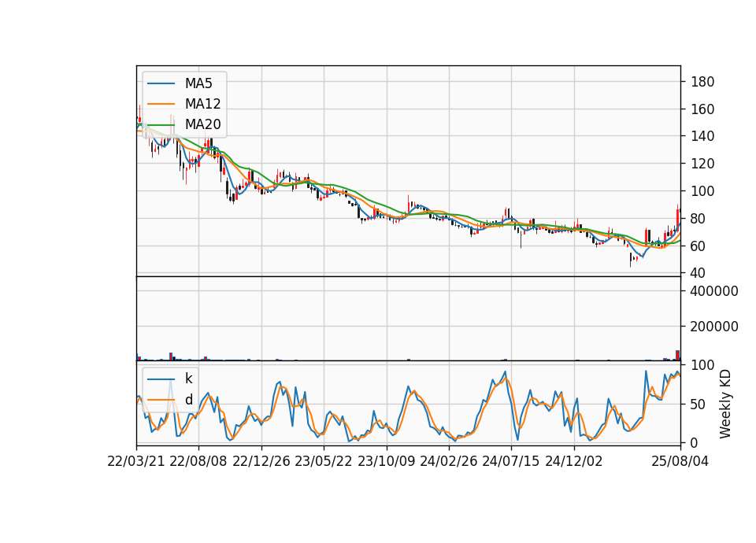The height and width of the screenshot is (543, 756).
Task: Click the orange d legend line sample
Action: tap(161, 400)
